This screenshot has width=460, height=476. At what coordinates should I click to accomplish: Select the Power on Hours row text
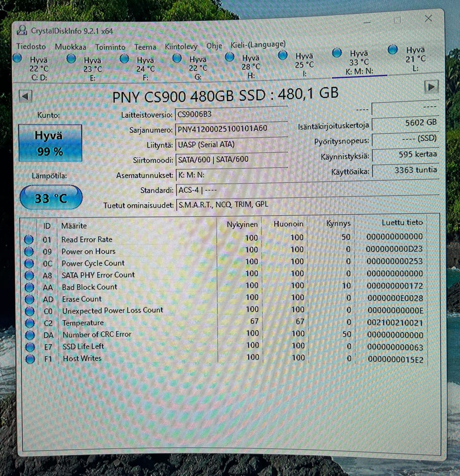point(88,251)
